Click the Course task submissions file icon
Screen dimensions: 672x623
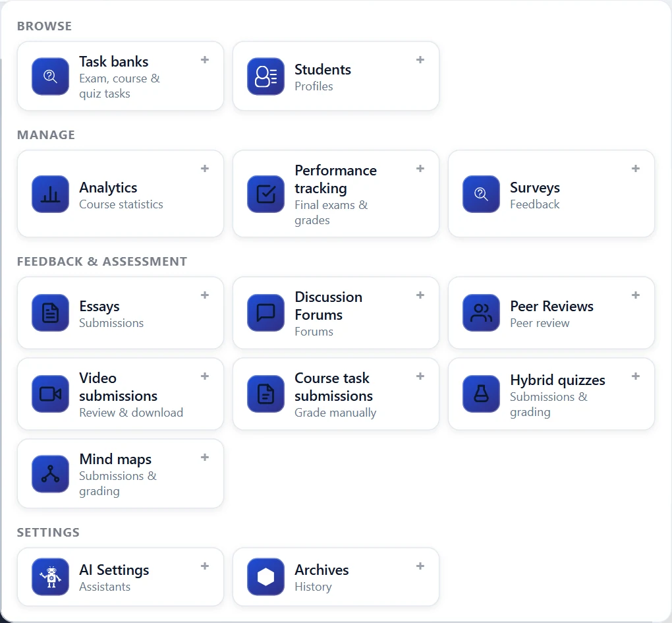266,394
